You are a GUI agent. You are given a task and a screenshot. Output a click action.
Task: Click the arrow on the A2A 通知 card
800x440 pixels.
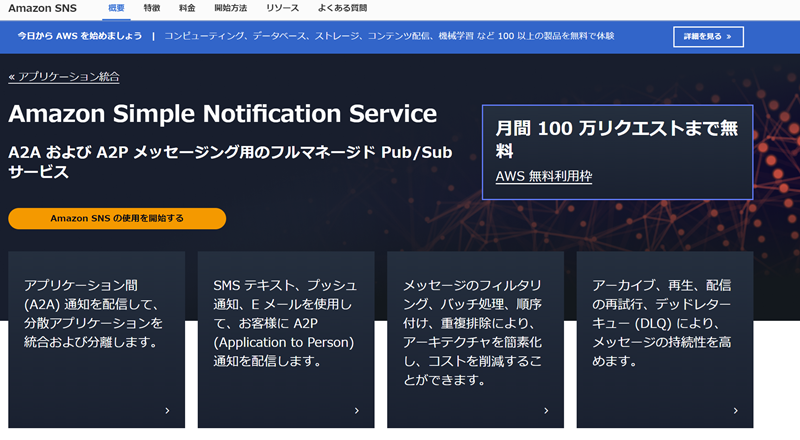point(167,410)
